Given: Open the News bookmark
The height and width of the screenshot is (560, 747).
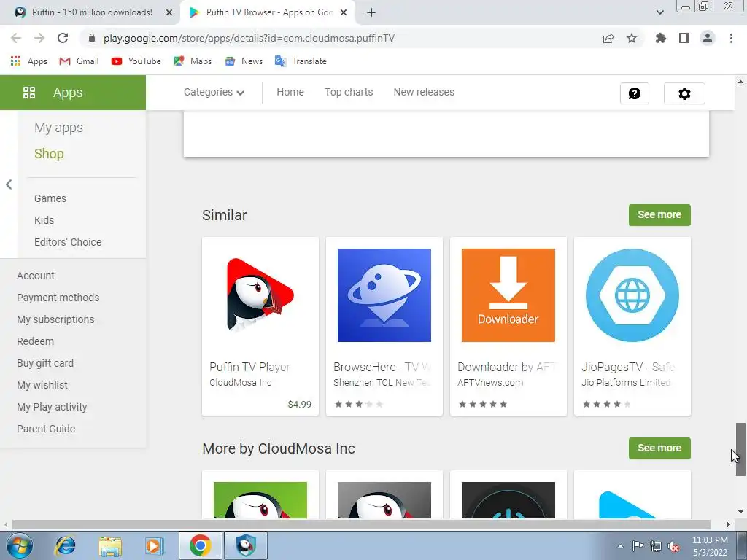Looking at the screenshot, I should (x=244, y=61).
